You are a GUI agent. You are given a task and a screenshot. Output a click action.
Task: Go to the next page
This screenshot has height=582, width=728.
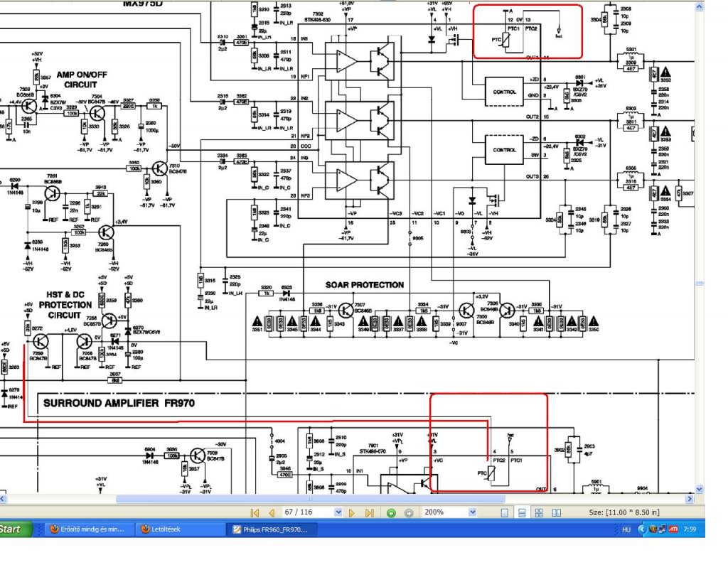352,513
